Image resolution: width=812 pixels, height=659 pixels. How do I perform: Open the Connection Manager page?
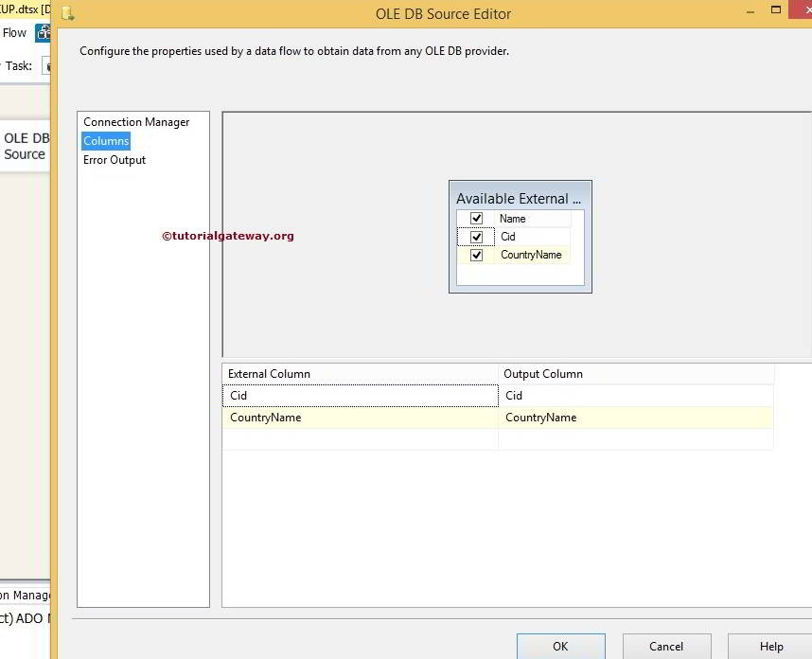[x=136, y=122]
